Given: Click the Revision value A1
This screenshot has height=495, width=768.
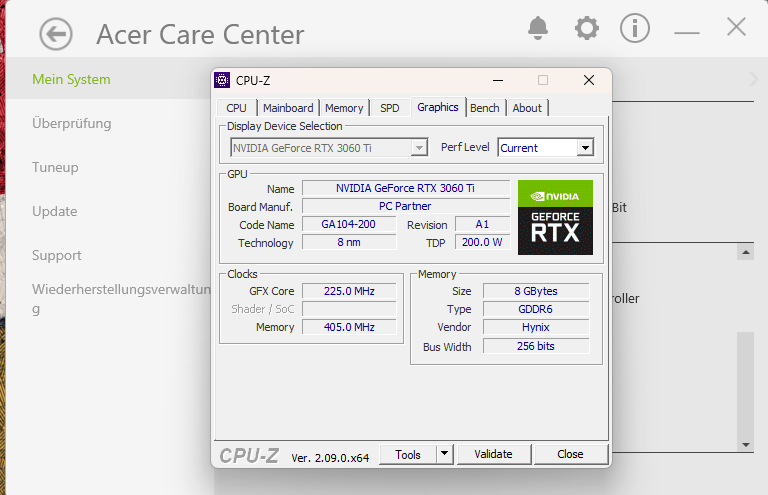Looking at the screenshot, I should (482, 224).
